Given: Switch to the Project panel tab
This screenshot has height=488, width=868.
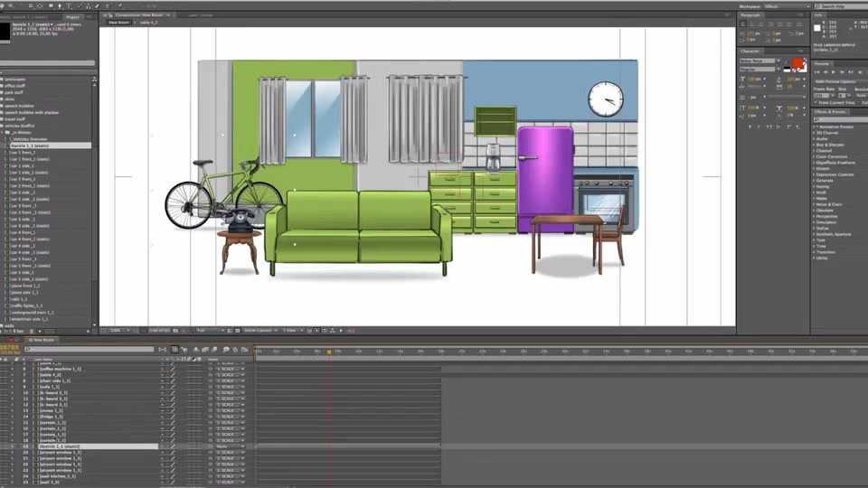Looking at the screenshot, I should tap(72, 17).
